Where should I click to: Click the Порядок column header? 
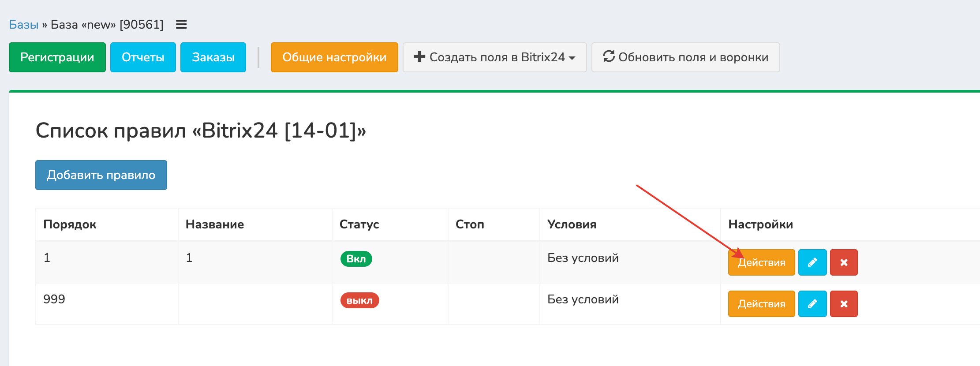[x=70, y=224]
